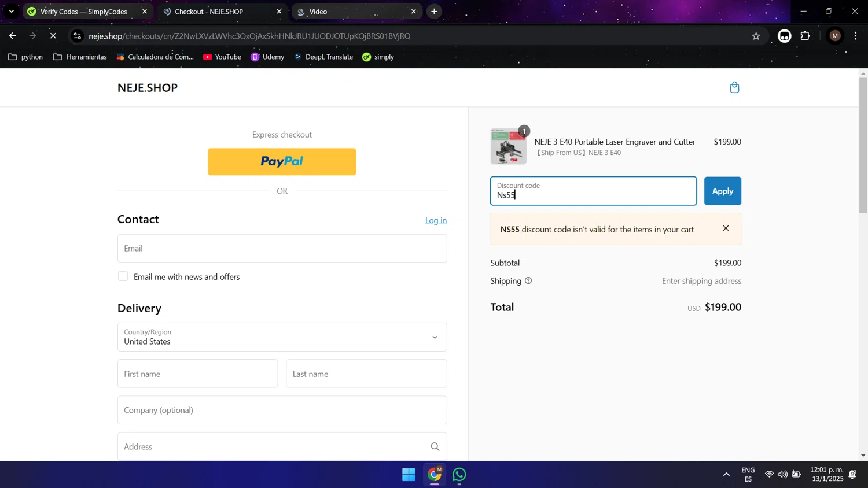Go forward with the browser arrow
This screenshot has width=868, height=488.
pos(33,36)
